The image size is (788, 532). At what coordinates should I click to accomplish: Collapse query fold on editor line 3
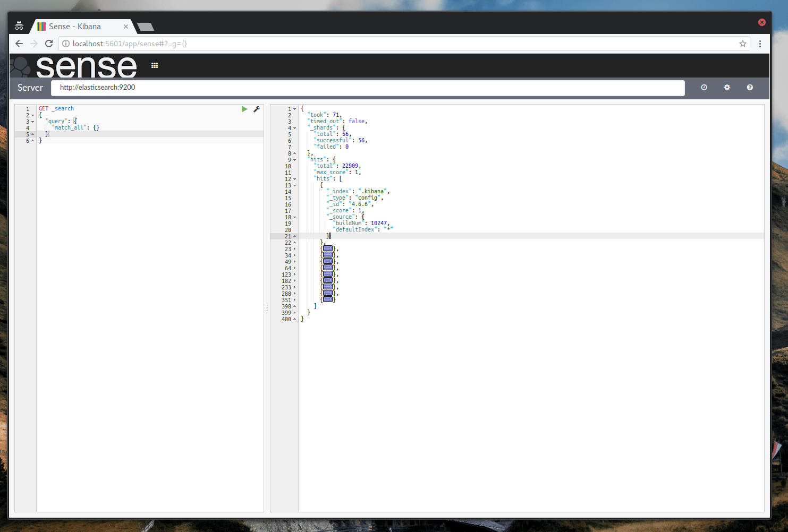[x=32, y=122]
